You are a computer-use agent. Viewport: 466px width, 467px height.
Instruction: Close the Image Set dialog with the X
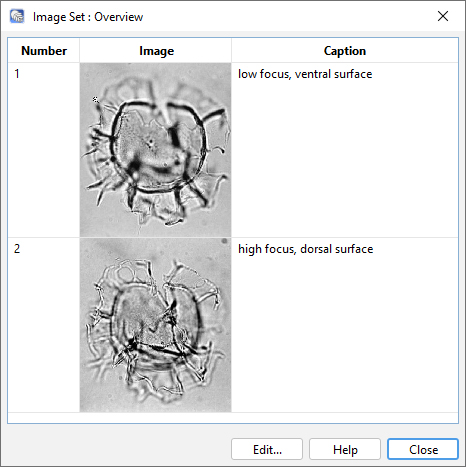pyautogui.click(x=443, y=16)
